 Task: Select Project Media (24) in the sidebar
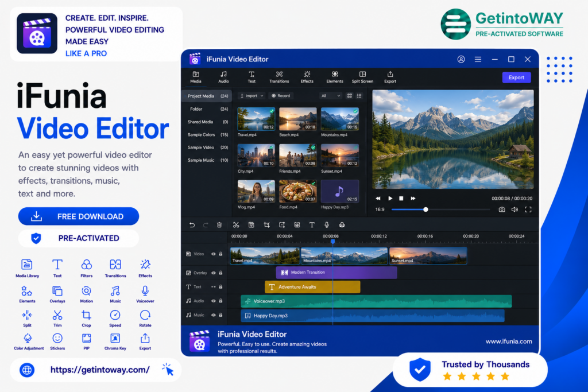click(207, 96)
